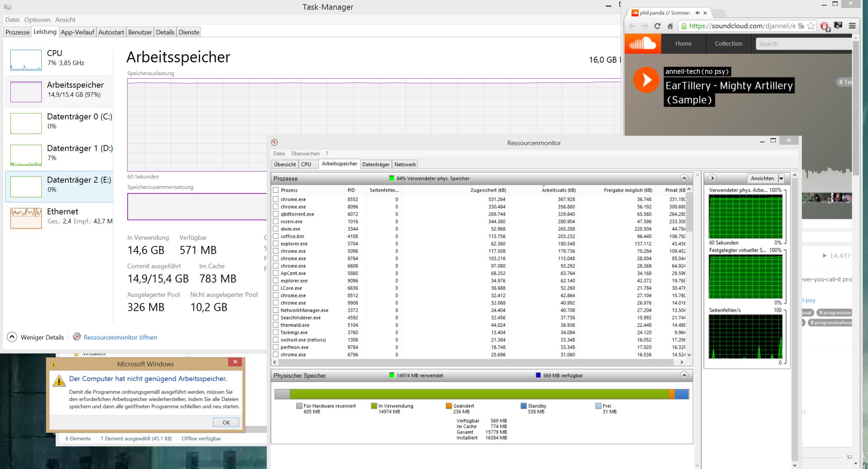Click the SoundCloud logo icon
The width and height of the screenshot is (868, 469).
coord(643,44)
